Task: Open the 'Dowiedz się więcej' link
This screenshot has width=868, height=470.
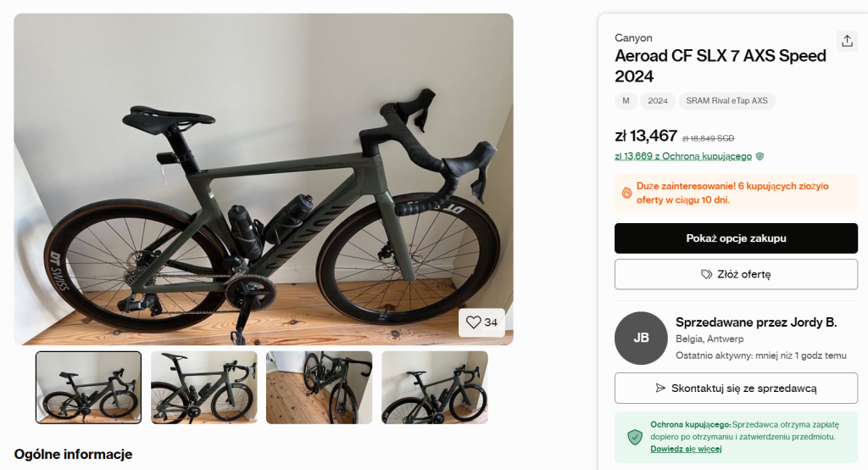Action: tap(686, 449)
